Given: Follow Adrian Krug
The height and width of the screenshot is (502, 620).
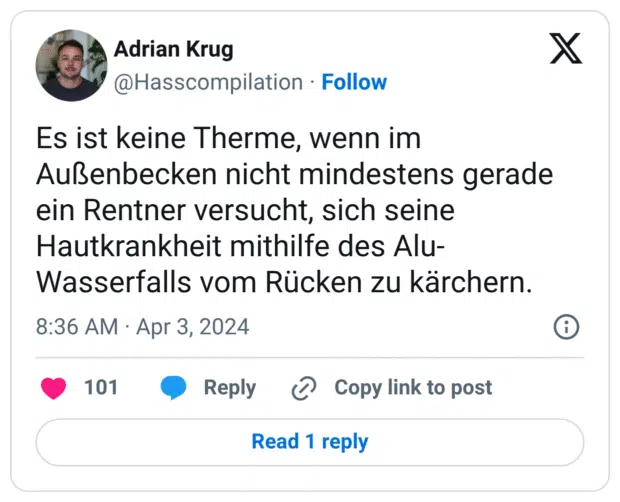Looking at the screenshot, I should coord(354,82).
